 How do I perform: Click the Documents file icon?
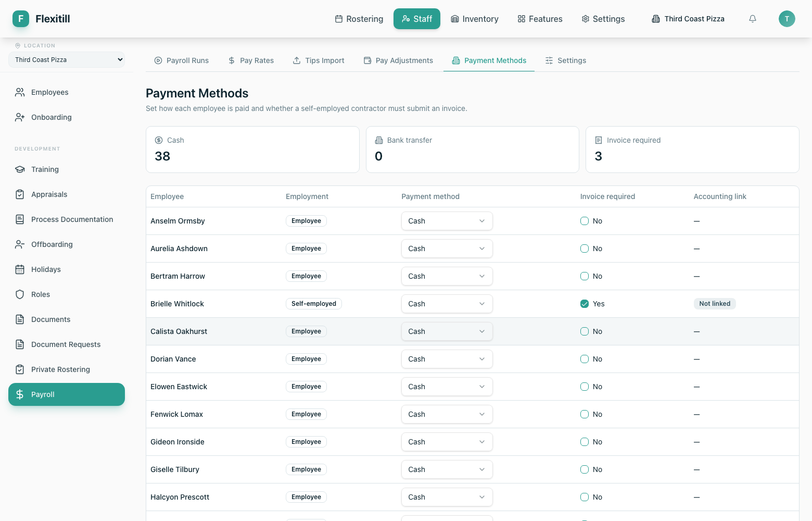pos(20,319)
